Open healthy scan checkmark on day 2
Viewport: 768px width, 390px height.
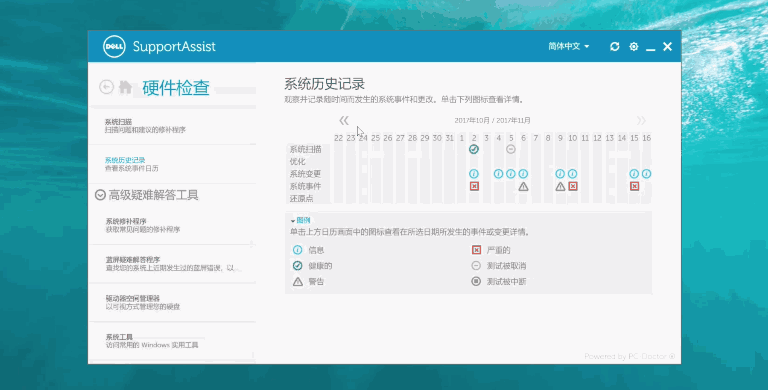[x=474, y=149]
